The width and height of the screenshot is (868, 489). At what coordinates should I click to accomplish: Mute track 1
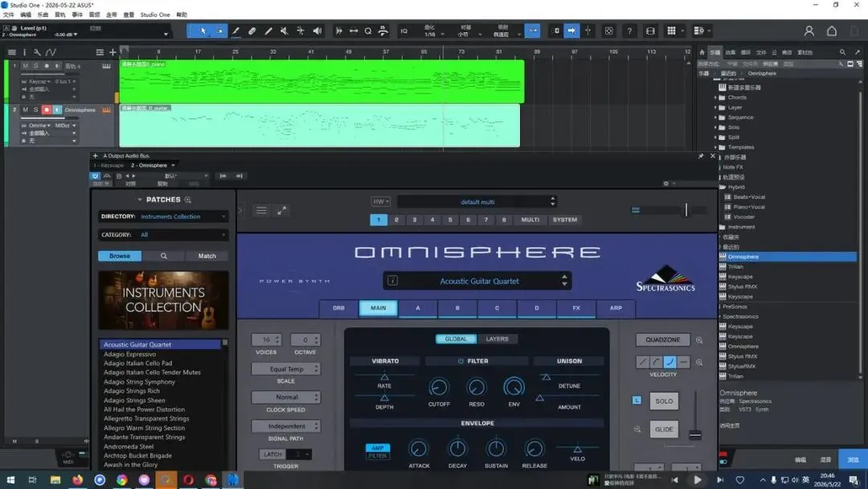(26, 66)
